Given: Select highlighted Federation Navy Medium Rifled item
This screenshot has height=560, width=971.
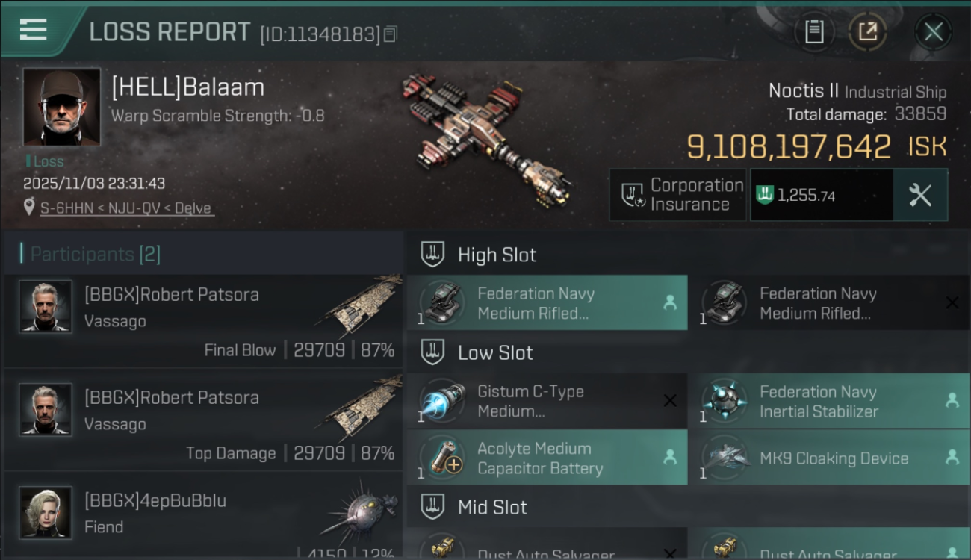Looking at the screenshot, I should point(547,303).
